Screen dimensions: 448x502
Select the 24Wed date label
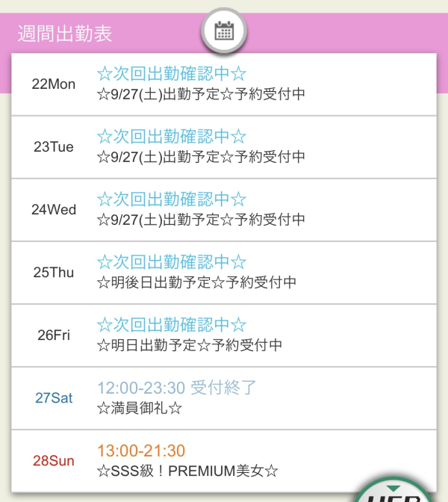click(54, 210)
